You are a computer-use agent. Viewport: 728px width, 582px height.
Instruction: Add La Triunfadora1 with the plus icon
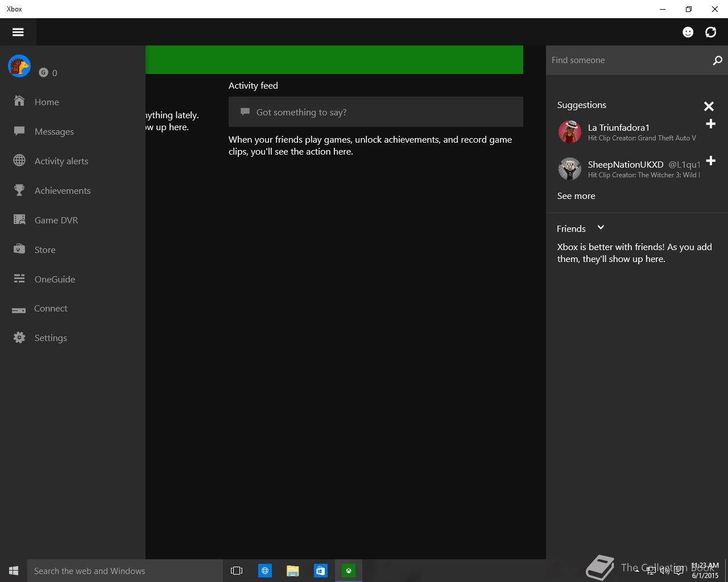[710, 124]
